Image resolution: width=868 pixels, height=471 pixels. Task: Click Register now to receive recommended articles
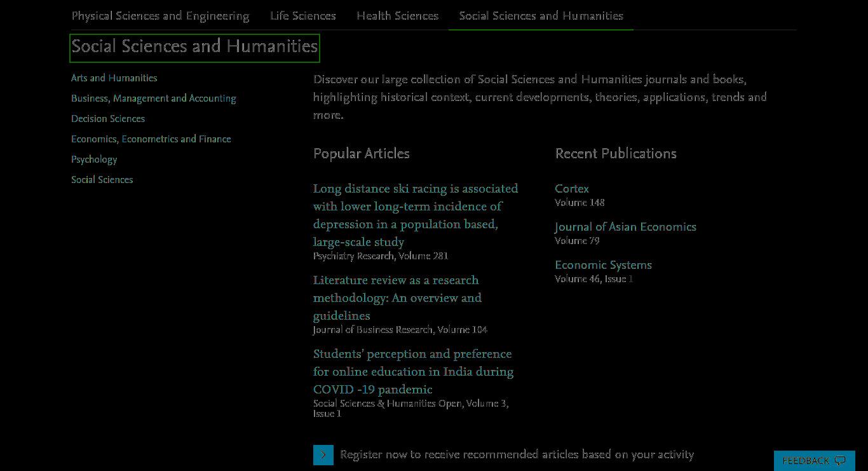coord(517,454)
